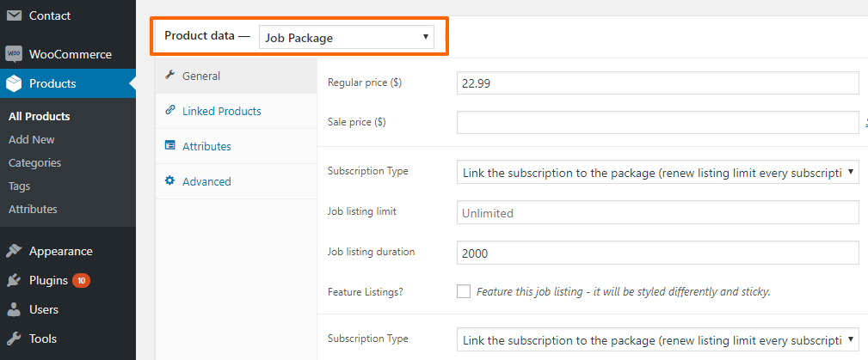Click the Regular price input field
The width and height of the screenshot is (868, 360).
coord(657,83)
